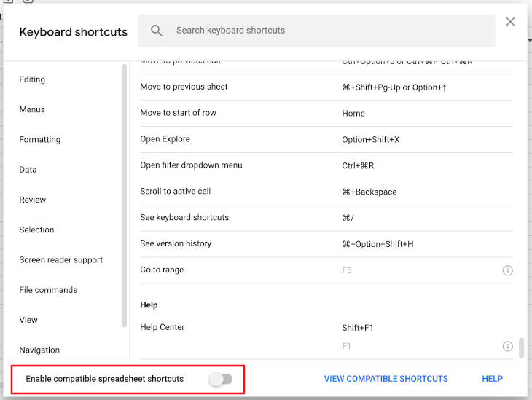The height and width of the screenshot is (400, 532).
Task: Toggle Enable compatible spreadsheet shortcuts switch
Action: (x=221, y=379)
